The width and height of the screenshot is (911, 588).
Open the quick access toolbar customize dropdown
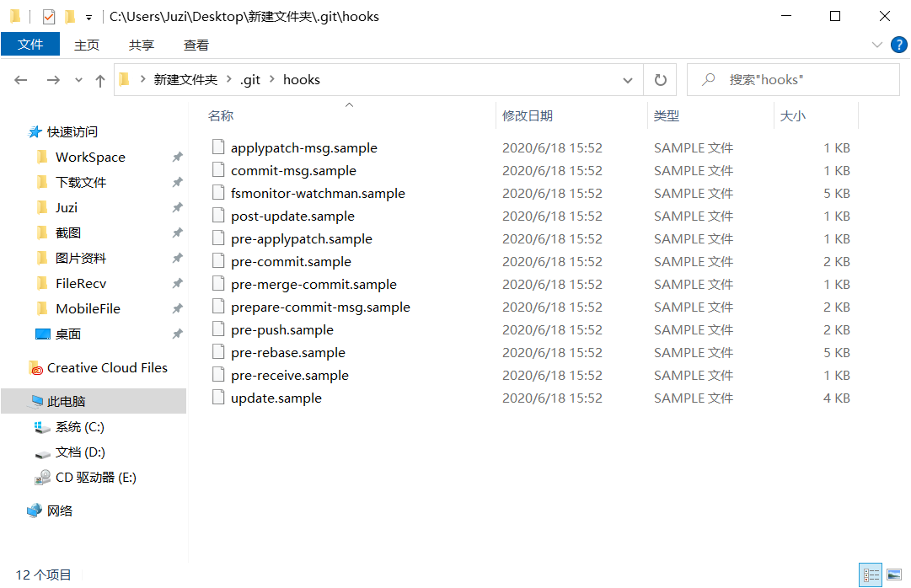pyautogui.click(x=88, y=16)
